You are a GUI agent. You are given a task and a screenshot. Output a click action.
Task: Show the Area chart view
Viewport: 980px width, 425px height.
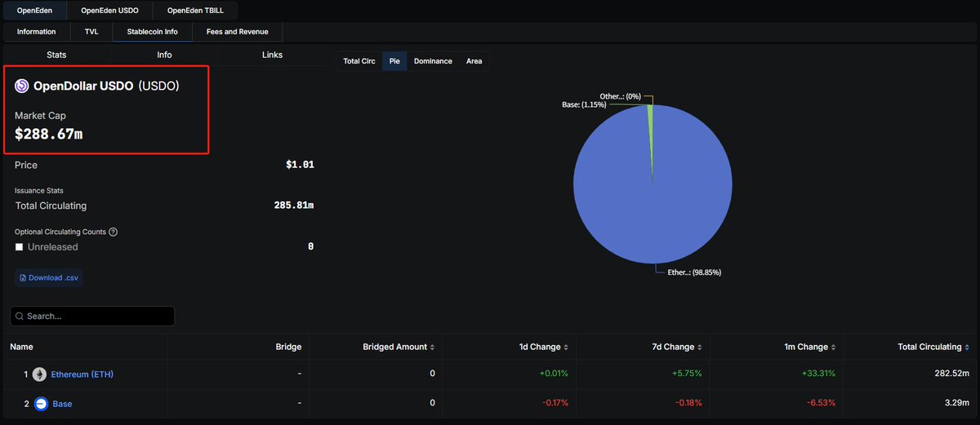click(x=474, y=61)
